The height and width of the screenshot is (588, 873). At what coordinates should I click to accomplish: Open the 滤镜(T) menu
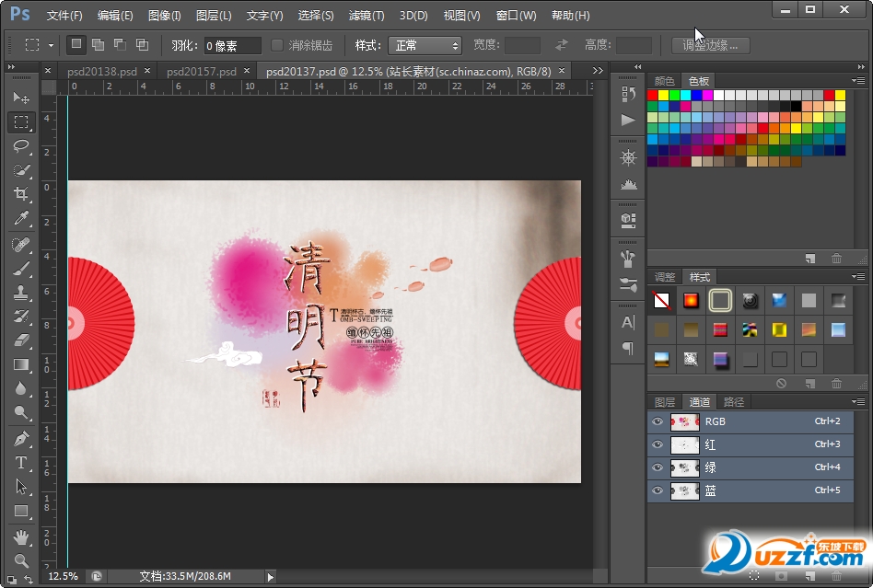tap(367, 16)
